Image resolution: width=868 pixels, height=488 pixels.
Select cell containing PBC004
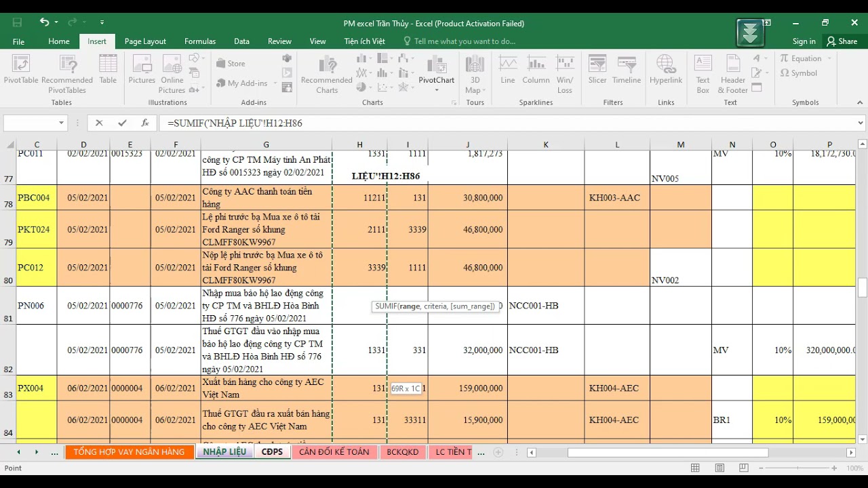(37, 197)
